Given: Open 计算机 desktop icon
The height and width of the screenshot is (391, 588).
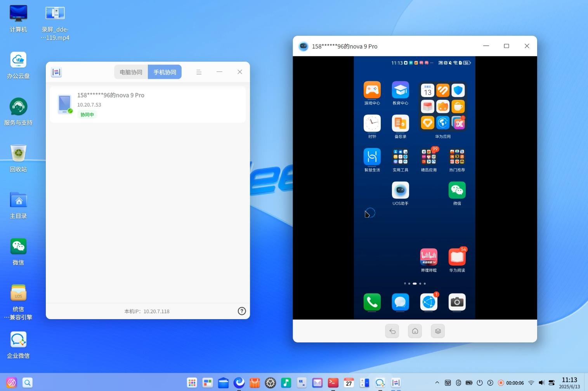Looking at the screenshot, I should coord(18,19).
